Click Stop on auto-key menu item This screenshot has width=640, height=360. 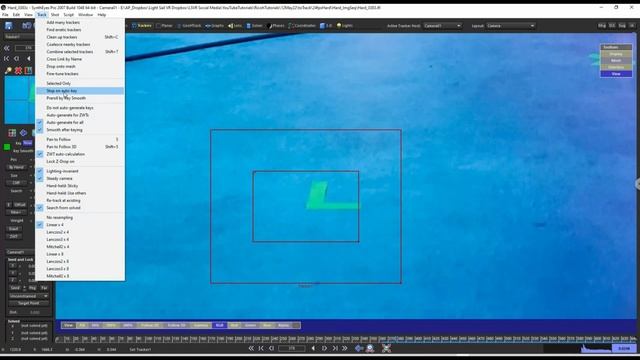tap(80, 91)
